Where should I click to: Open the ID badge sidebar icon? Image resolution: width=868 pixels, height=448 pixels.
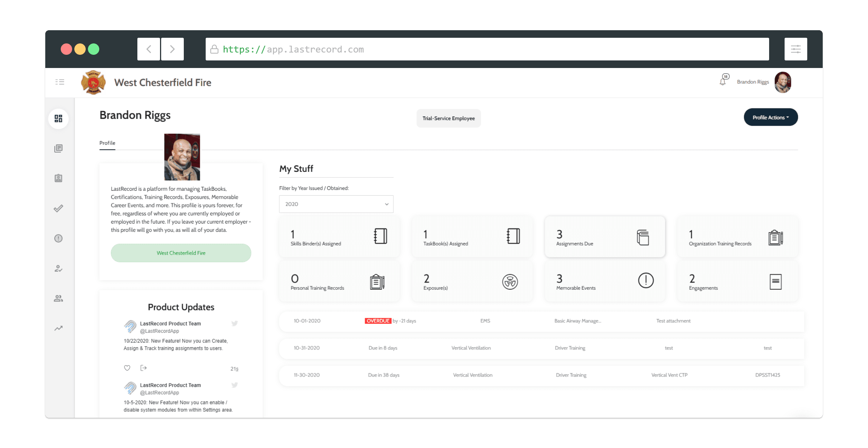(58, 178)
